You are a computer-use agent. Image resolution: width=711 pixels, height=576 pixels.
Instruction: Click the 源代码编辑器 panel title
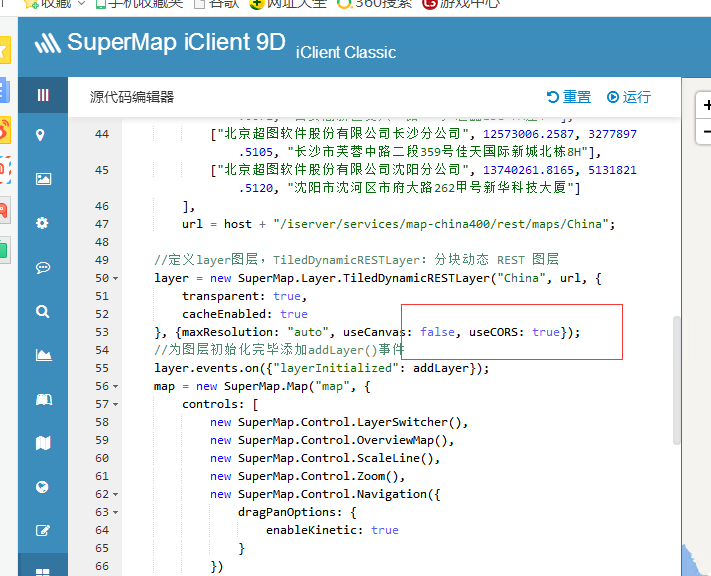(x=132, y=97)
